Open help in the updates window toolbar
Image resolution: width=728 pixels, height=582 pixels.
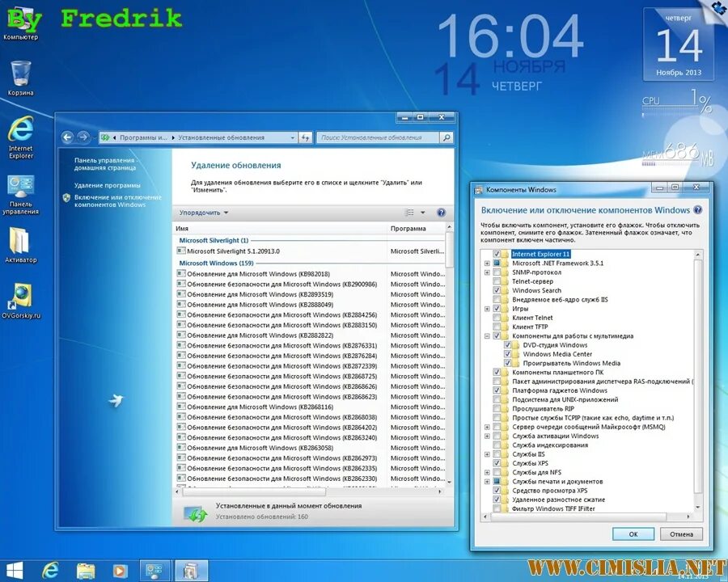441,213
